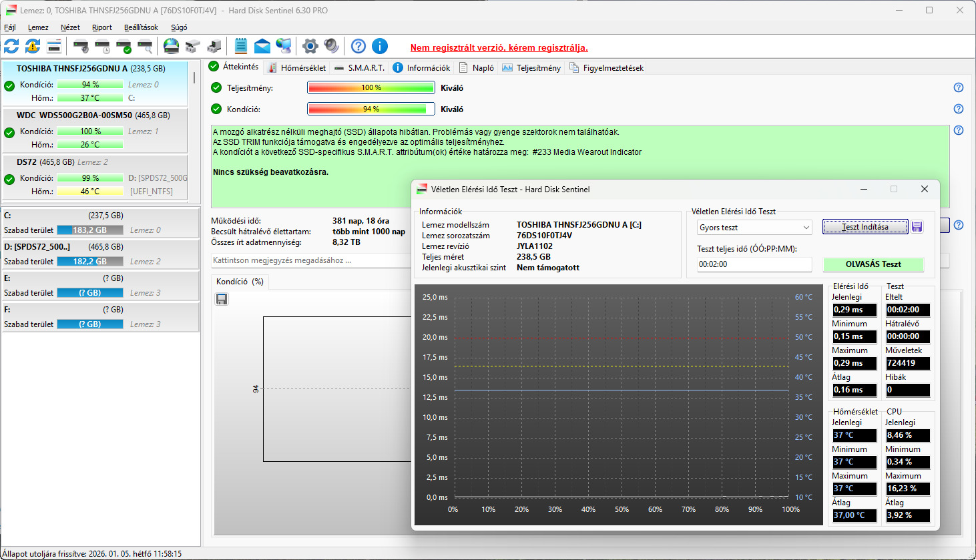The width and height of the screenshot is (976, 560).
Task: Click the disk panel view toolbar icon
Action: [54, 46]
